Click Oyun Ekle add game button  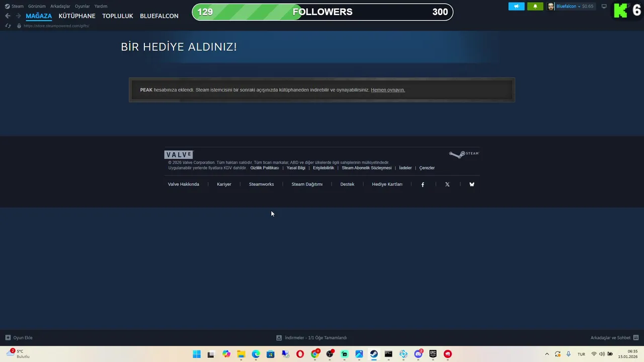pyautogui.click(x=19, y=338)
